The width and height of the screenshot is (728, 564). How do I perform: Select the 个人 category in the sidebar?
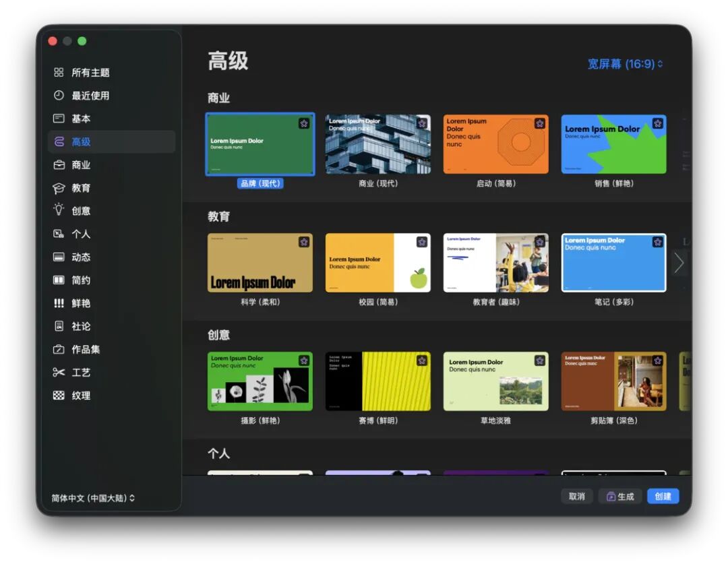111,234
